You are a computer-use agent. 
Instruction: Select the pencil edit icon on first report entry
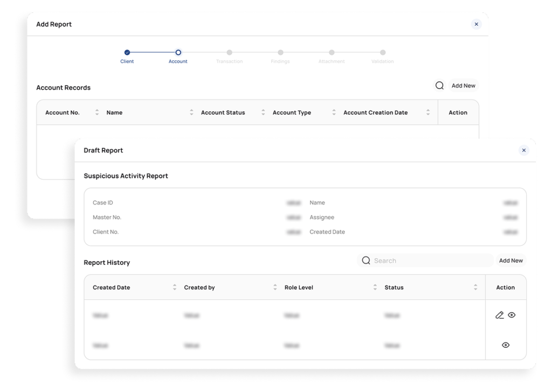[x=499, y=315]
